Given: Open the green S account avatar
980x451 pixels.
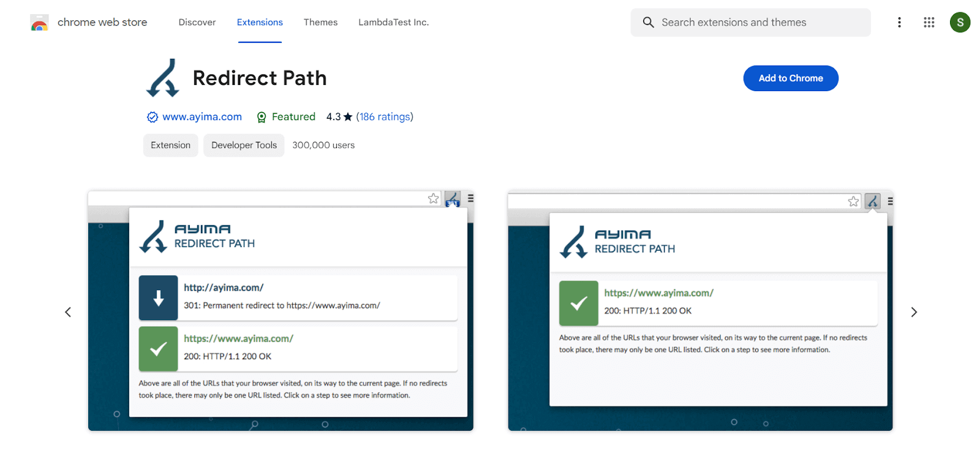Looking at the screenshot, I should (x=960, y=23).
